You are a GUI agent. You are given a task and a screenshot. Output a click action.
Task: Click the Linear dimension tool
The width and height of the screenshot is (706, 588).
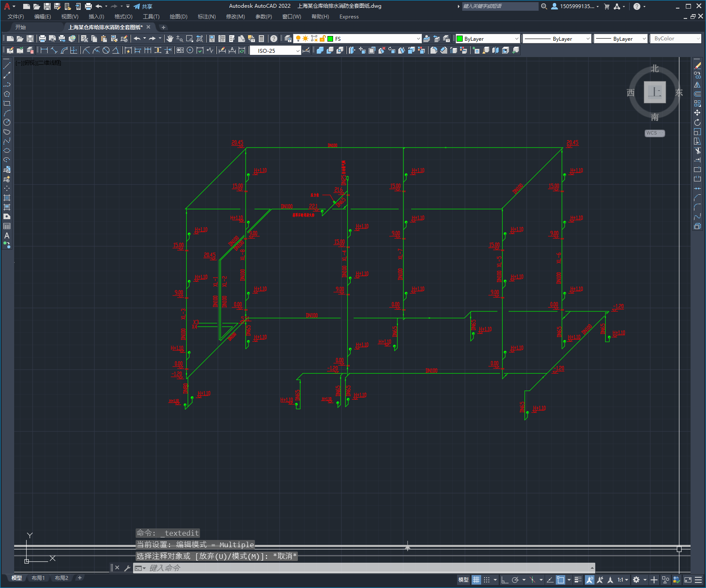coord(44,50)
